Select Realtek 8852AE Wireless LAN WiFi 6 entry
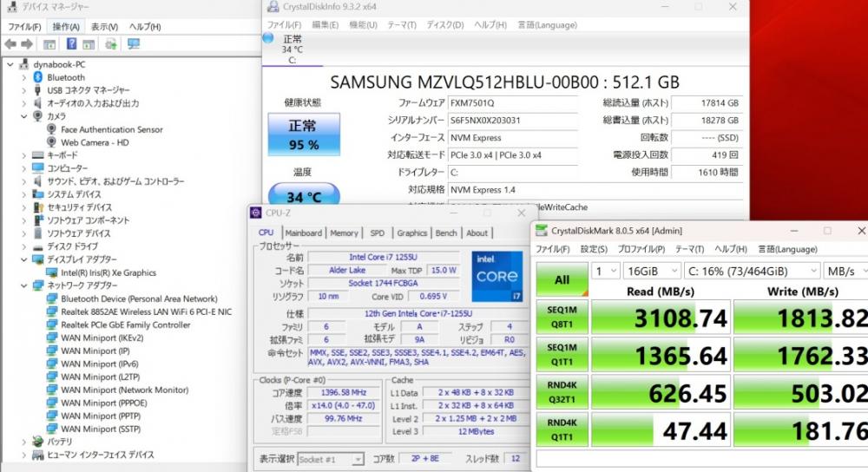Image resolution: width=868 pixels, height=472 pixels. (x=146, y=311)
